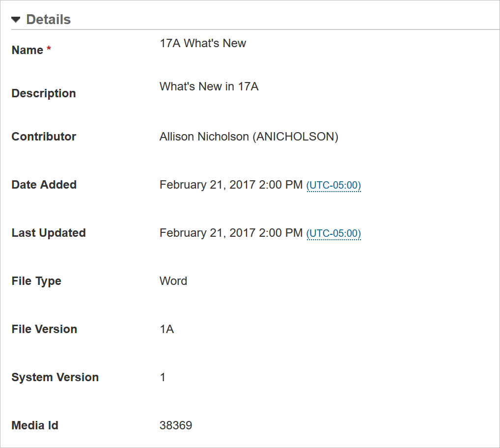Viewport: 500px width, 448px height.
Task: Click the Date Added timestamp value
Action: click(x=231, y=185)
